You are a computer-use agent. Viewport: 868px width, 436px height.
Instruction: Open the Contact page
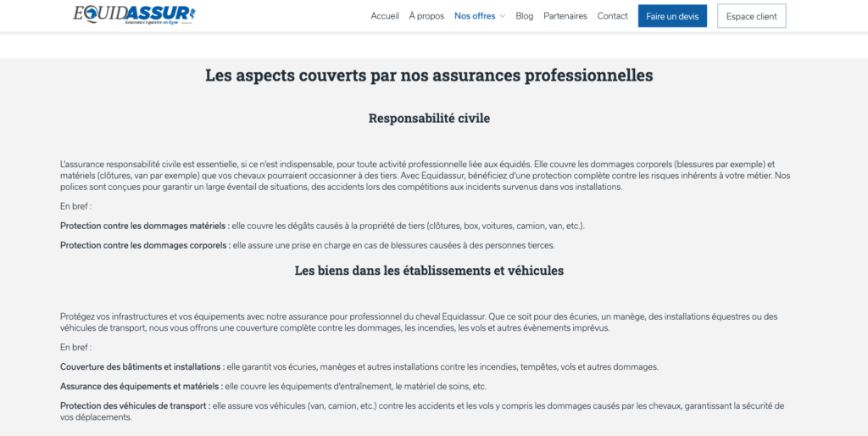pyautogui.click(x=612, y=16)
